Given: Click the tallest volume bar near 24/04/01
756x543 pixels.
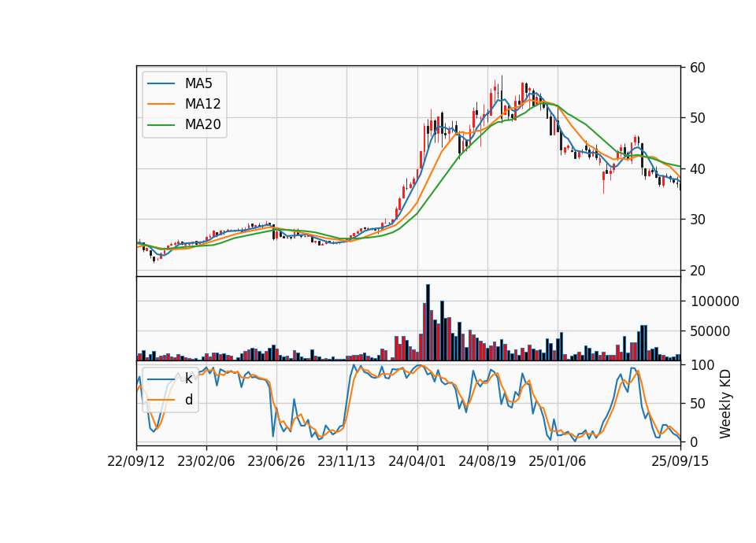Looking at the screenshot, I should [428, 323].
